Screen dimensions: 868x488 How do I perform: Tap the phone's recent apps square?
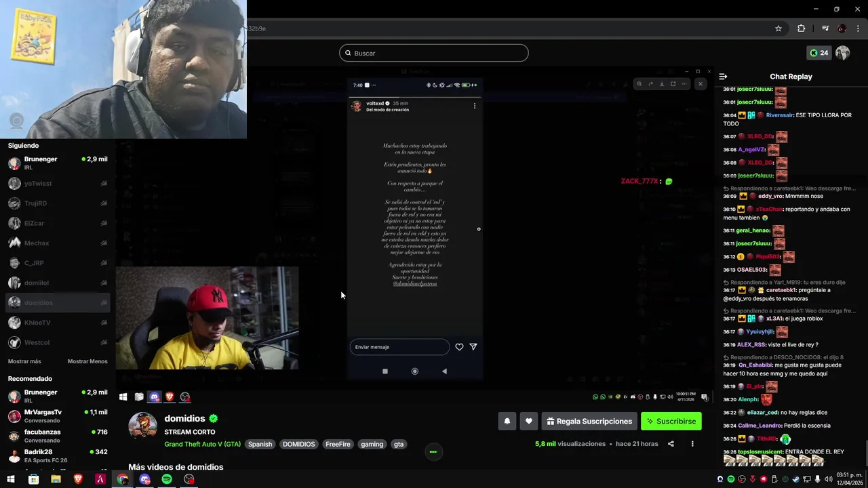click(385, 371)
